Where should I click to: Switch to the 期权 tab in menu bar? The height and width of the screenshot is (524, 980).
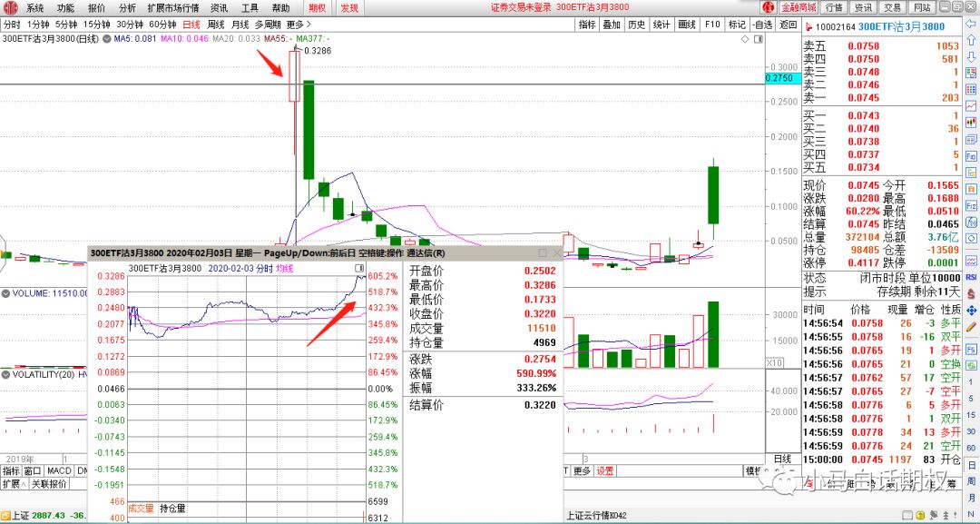318,7
